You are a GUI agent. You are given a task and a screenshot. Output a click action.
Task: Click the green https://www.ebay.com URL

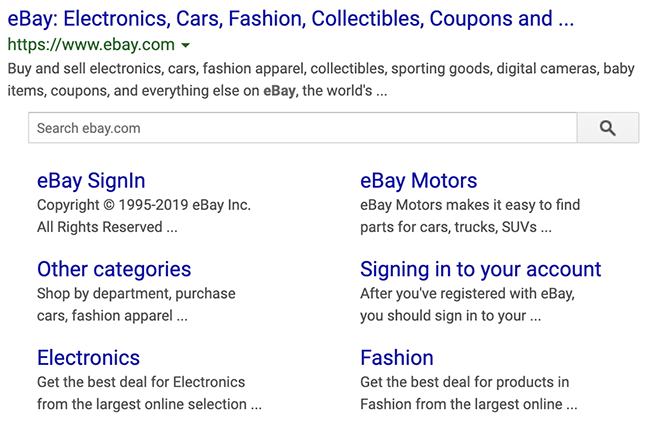tap(90, 45)
